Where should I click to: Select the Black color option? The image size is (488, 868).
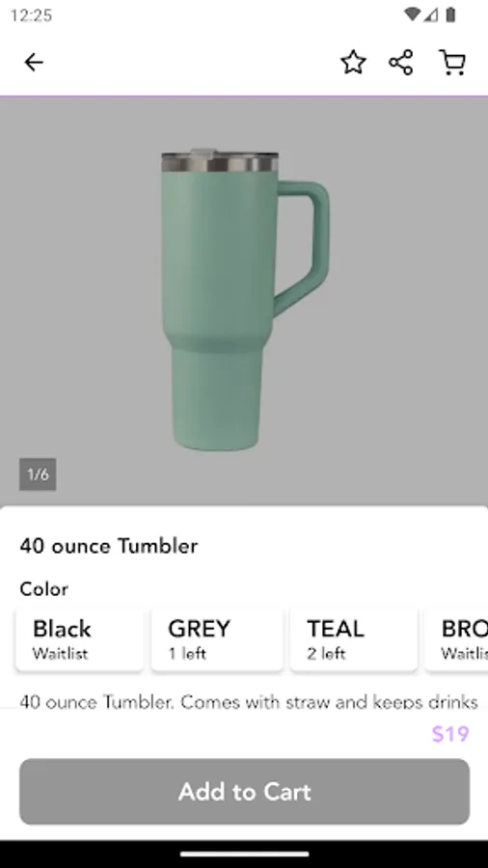(x=80, y=640)
